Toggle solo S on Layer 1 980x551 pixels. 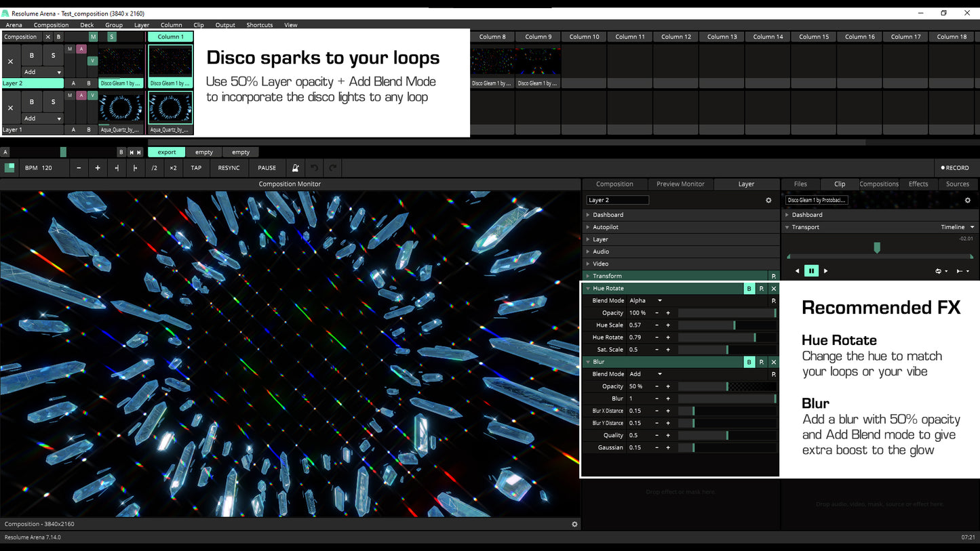(x=53, y=102)
